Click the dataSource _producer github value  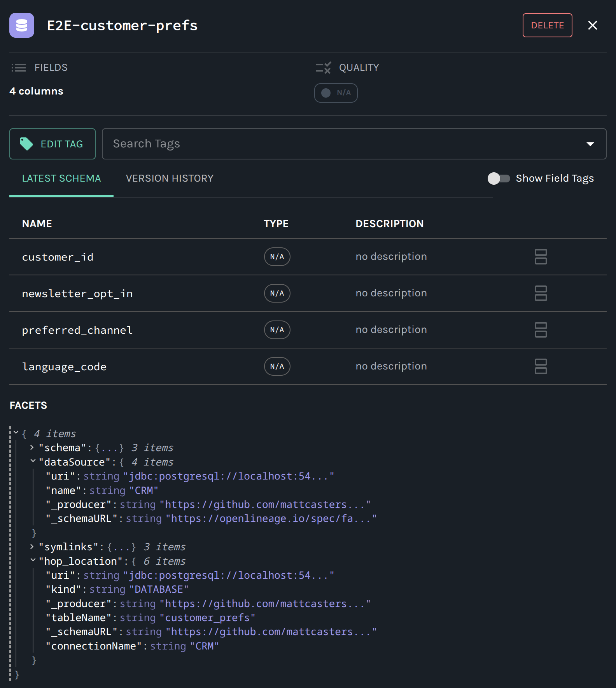point(265,504)
